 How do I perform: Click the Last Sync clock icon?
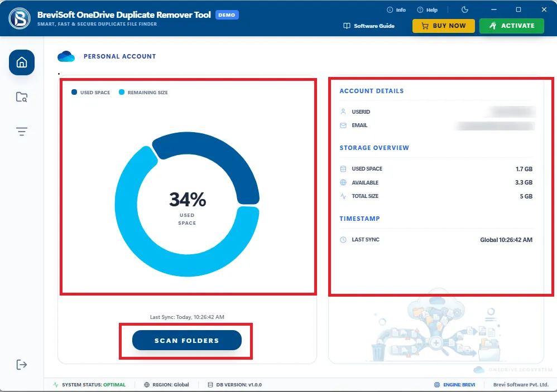(343, 240)
